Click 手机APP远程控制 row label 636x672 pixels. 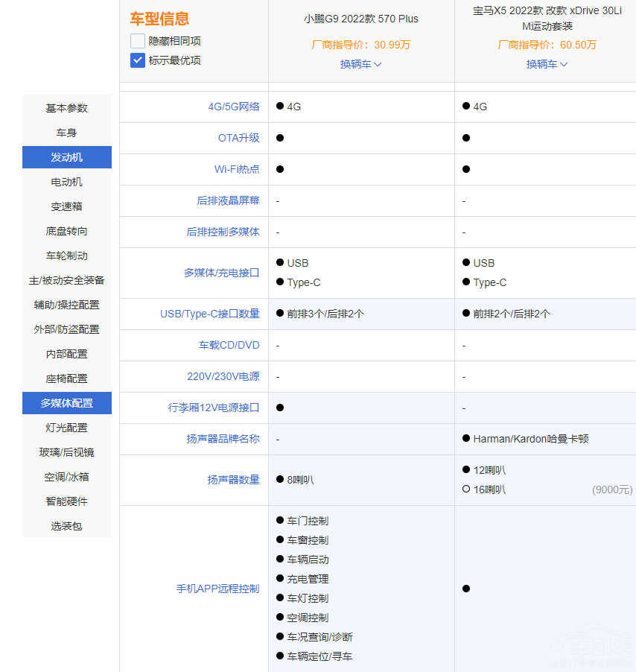coord(217,589)
